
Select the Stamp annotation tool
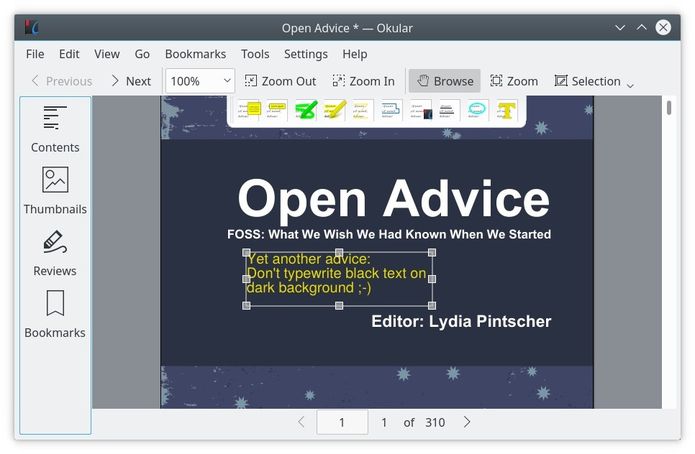[420, 110]
